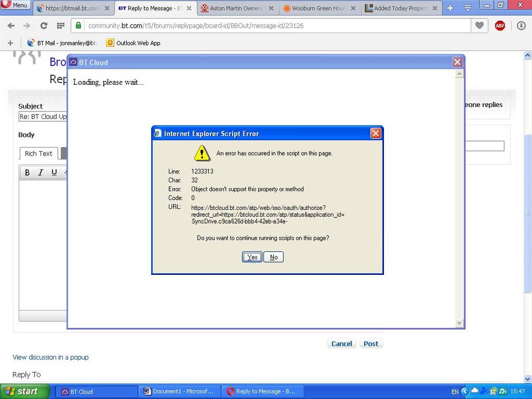Click the warning icon in error dialog
This screenshot has height=399, width=532.
pos(202,153)
